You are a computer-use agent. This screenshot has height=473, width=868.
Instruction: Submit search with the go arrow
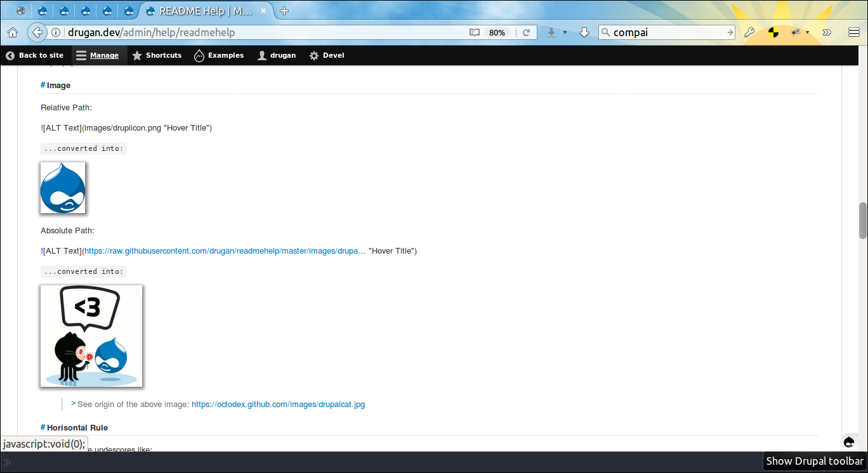click(730, 32)
